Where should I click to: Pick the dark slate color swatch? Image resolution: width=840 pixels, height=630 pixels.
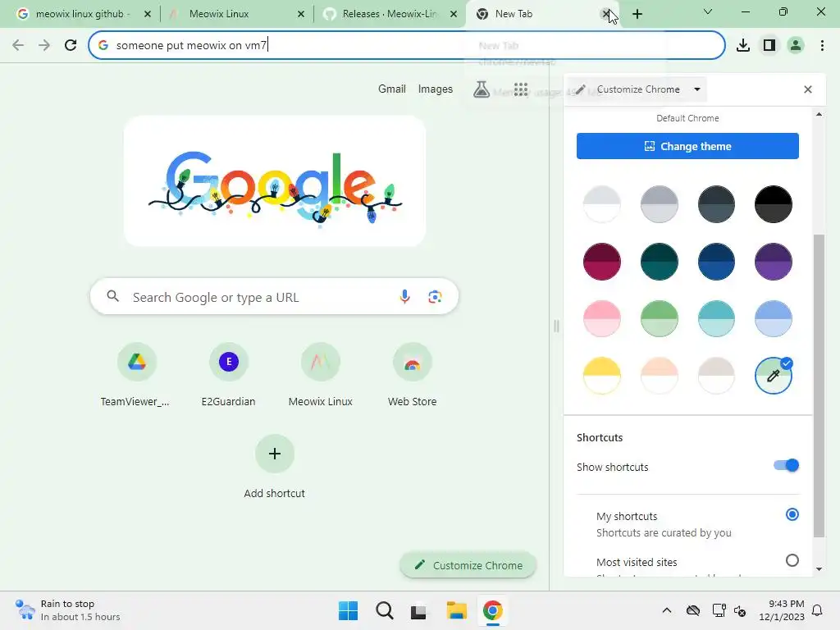(x=716, y=204)
